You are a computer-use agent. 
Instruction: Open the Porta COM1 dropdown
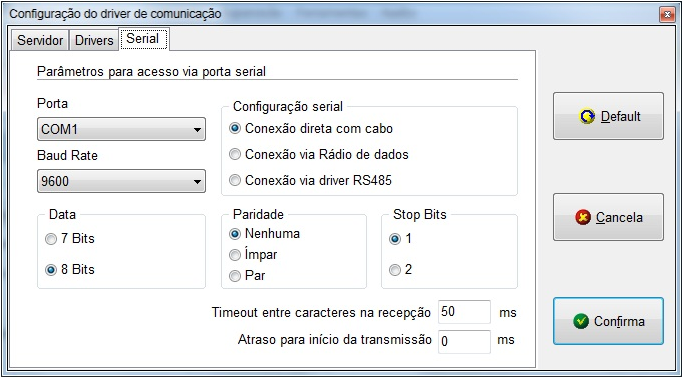pyautogui.click(x=121, y=129)
